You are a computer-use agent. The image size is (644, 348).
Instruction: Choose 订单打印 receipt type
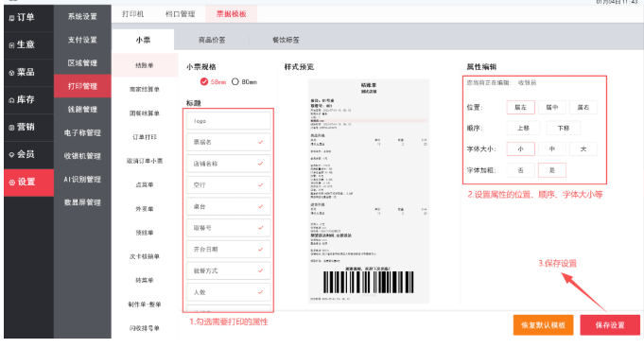coord(145,137)
